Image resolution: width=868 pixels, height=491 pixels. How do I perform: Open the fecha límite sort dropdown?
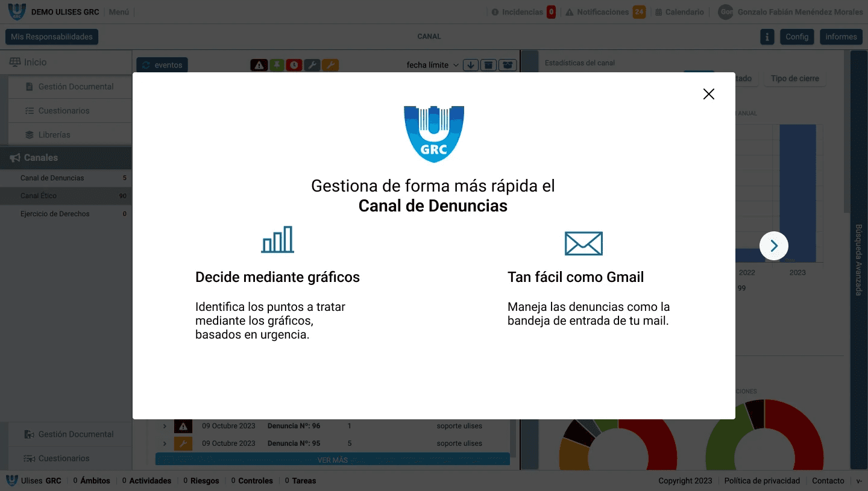pos(432,65)
